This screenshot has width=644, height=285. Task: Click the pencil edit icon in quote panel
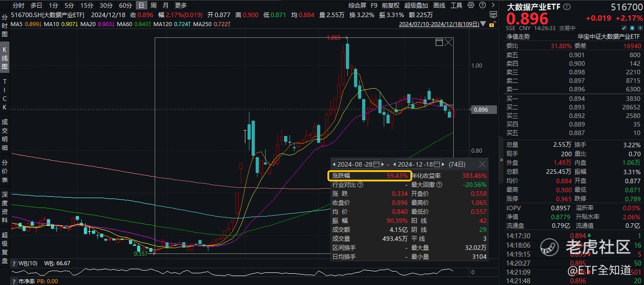click(x=624, y=28)
